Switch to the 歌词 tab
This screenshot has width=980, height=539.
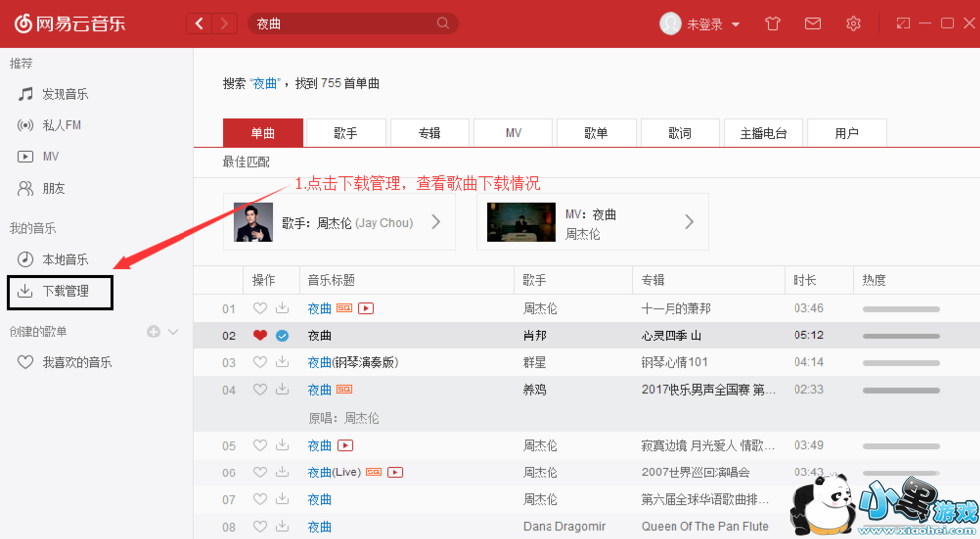(679, 133)
